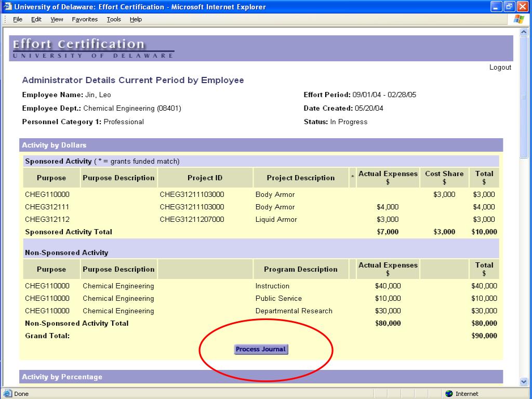Open the Edit menu
The height and width of the screenshot is (399, 532).
coord(36,19)
